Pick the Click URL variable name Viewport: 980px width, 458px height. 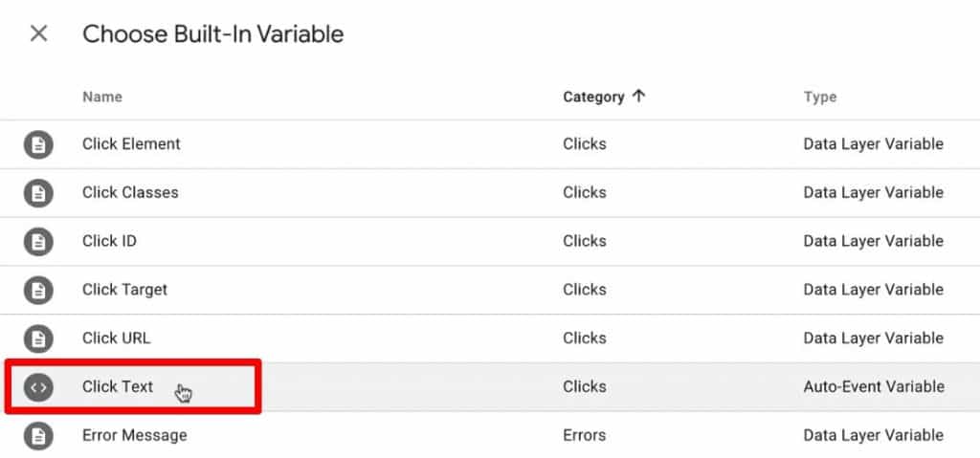pos(116,338)
